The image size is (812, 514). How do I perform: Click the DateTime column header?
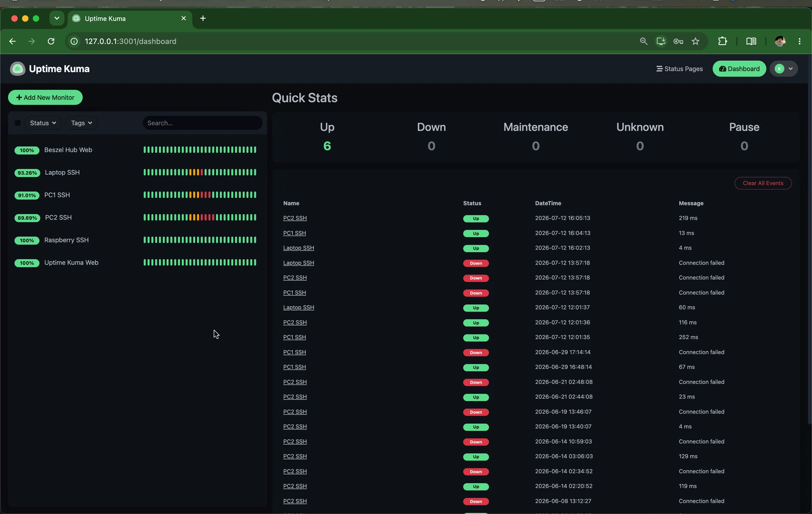point(548,203)
